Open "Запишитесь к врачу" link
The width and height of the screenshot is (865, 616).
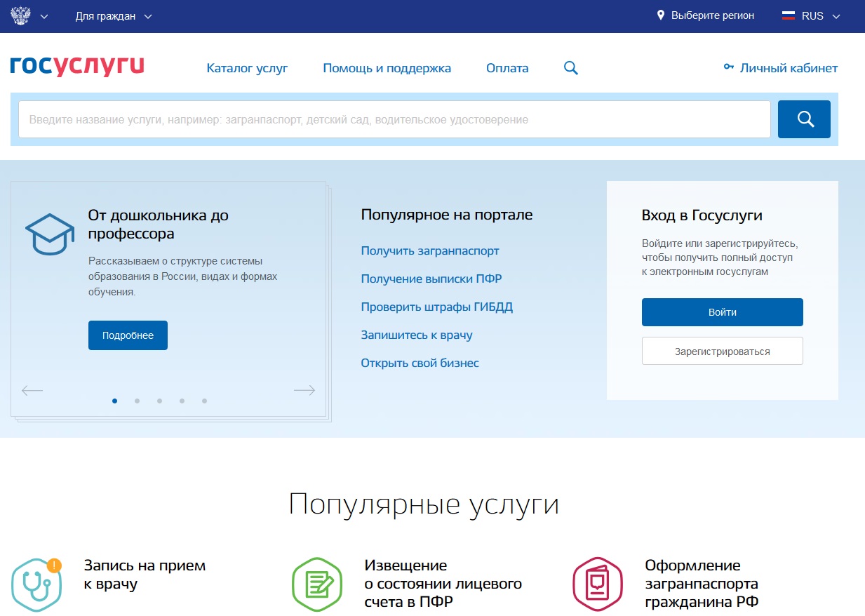pos(417,335)
